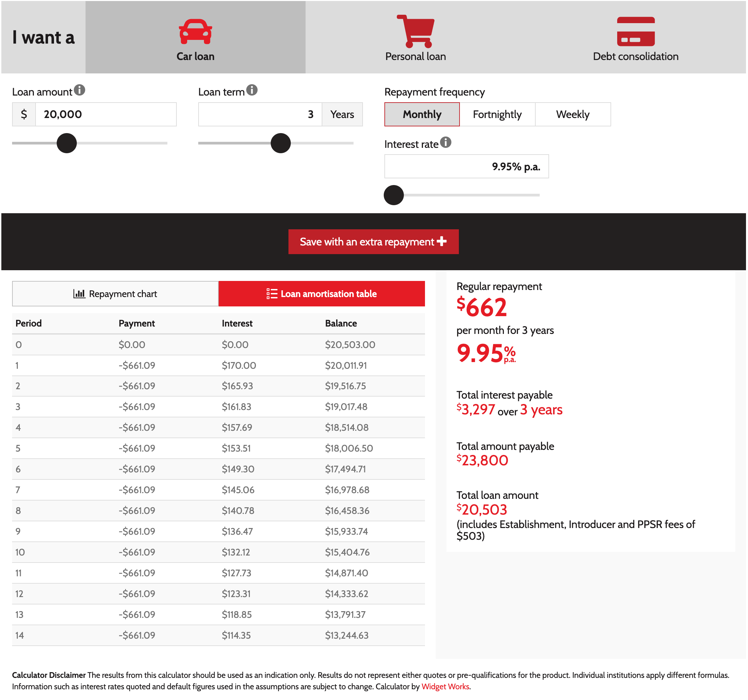Image resolution: width=748 pixels, height=700 pixels.
Task: Click the large 9.95% p.a. rate in summary
Action: tap(486, 354)
